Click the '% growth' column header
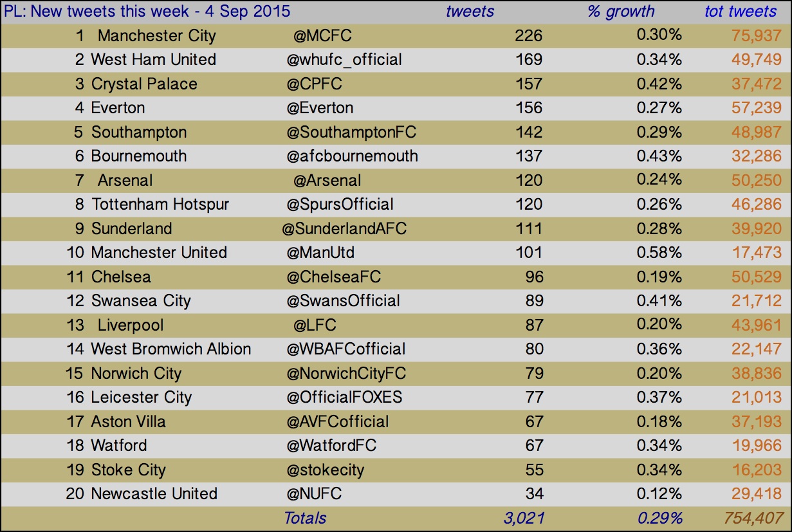 coord(621,11)
